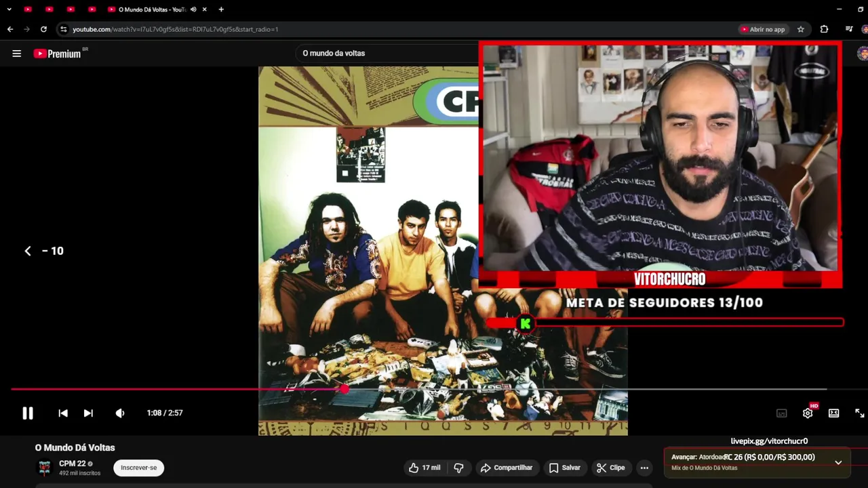Click the Abrir no app button

point(763,29)
